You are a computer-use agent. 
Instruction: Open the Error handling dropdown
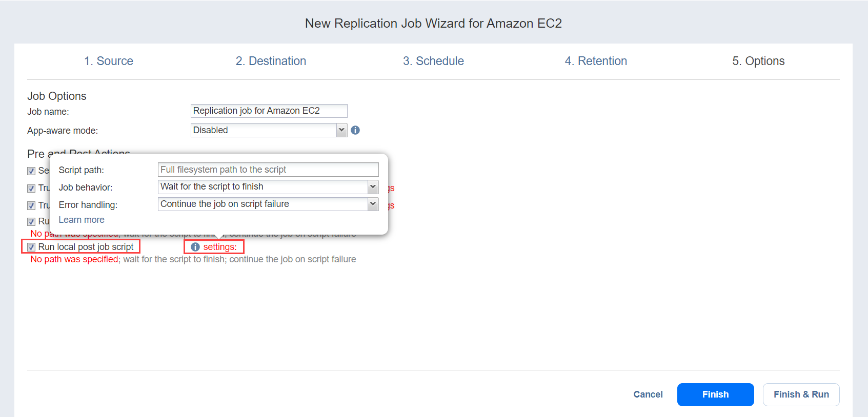[373, 204]
